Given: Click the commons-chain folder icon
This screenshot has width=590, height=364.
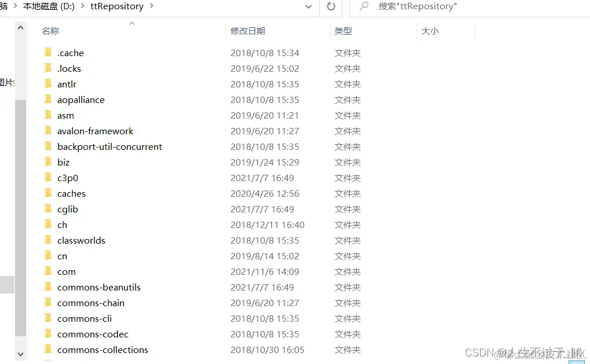Looking at the screenshot, I should pos(48,302).
